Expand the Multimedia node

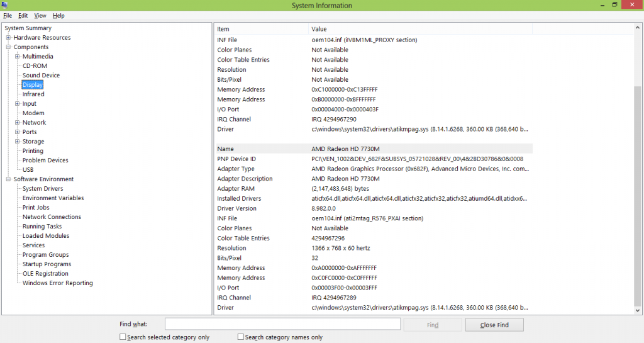point(17,56)
